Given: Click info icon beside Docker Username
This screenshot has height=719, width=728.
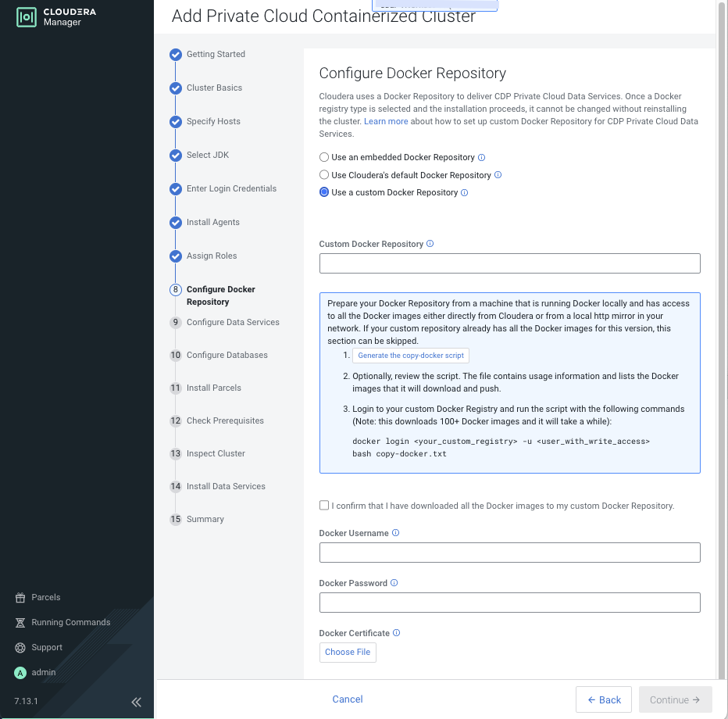Looking at the screenshot, I should pyautogui.click(x=395, y=533).
